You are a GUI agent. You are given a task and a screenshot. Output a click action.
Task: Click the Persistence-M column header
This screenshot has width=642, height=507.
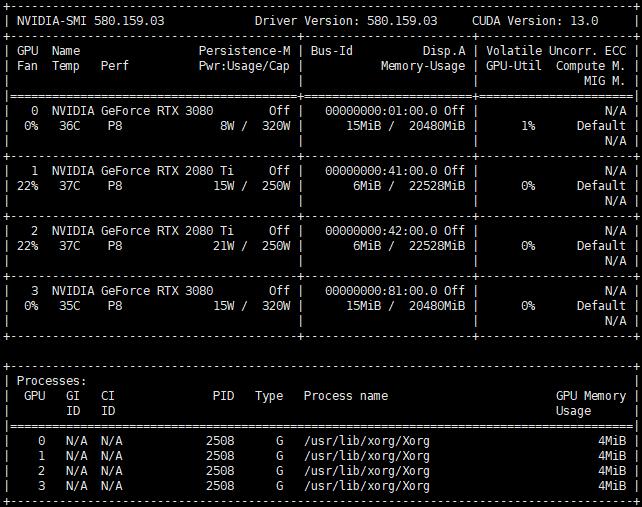point(244,51)
